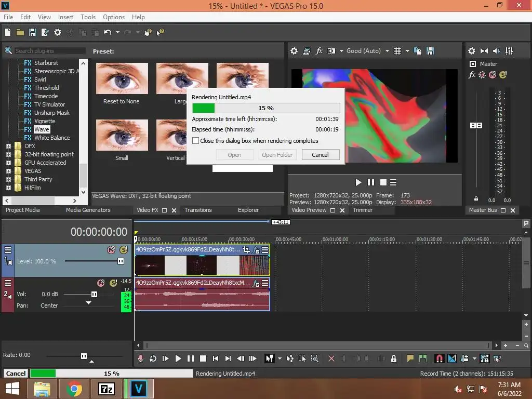Click the audio track Vol slider handle
Viewport: 532px width, 399px height.
coord(95,294)
